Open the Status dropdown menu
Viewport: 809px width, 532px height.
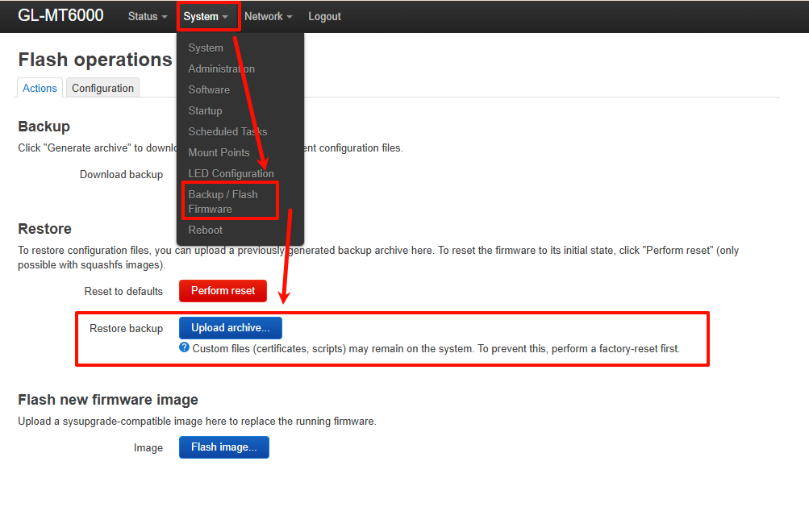(148, 16)
